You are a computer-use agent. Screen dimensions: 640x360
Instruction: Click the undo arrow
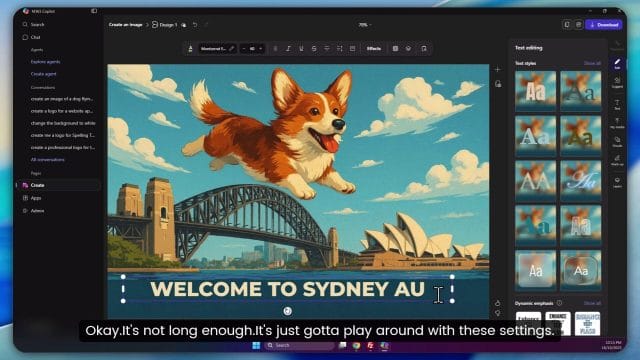[x=195, y=25]
